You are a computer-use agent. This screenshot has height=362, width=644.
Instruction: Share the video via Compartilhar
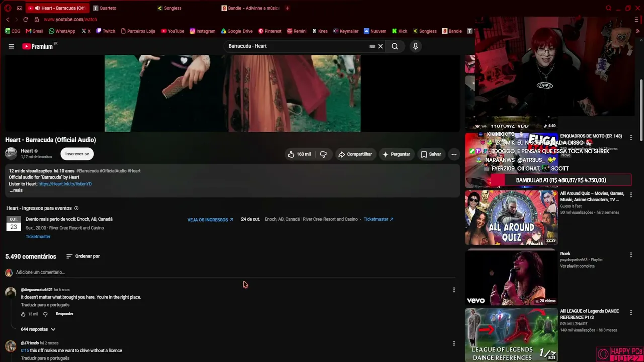point(355,154)
